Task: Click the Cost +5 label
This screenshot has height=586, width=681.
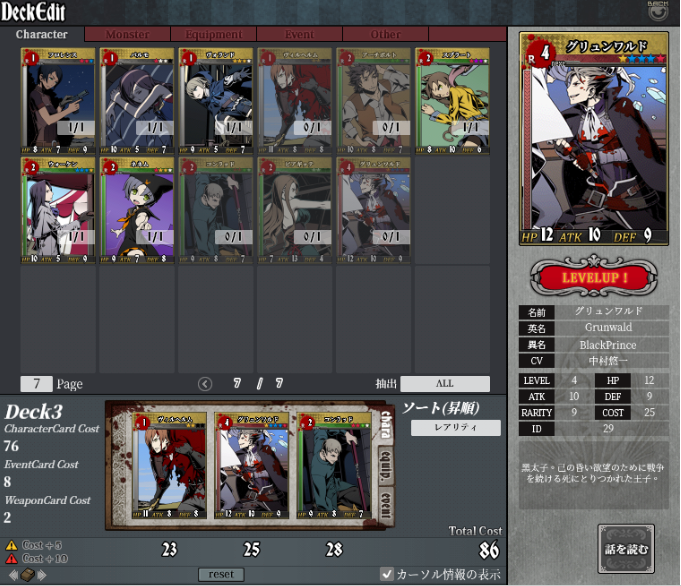Action: 42,545
